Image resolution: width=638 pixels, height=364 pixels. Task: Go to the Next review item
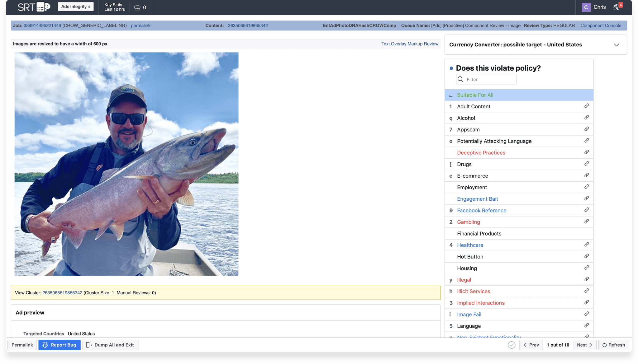click(x=584, y=345)
